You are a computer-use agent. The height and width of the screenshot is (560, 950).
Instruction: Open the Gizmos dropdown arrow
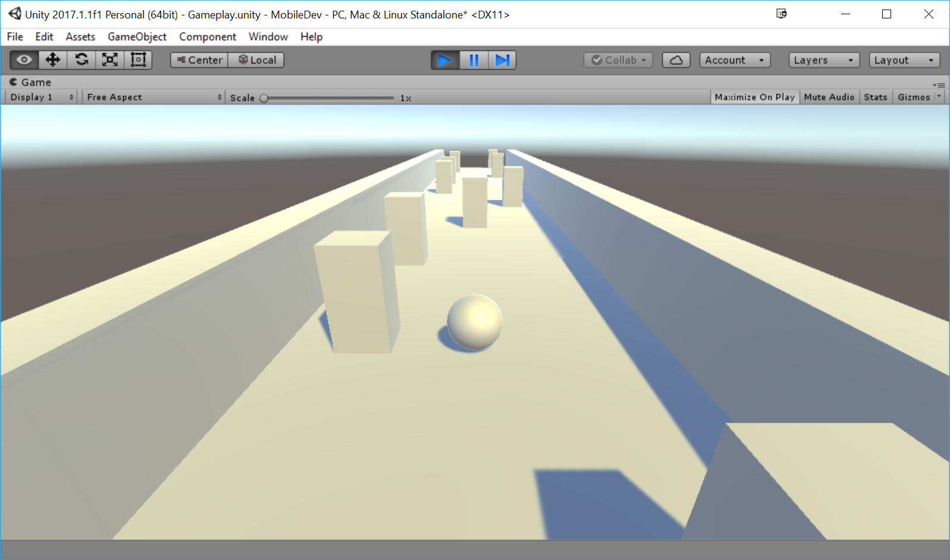pyautogui.click(x=939, y=97)
